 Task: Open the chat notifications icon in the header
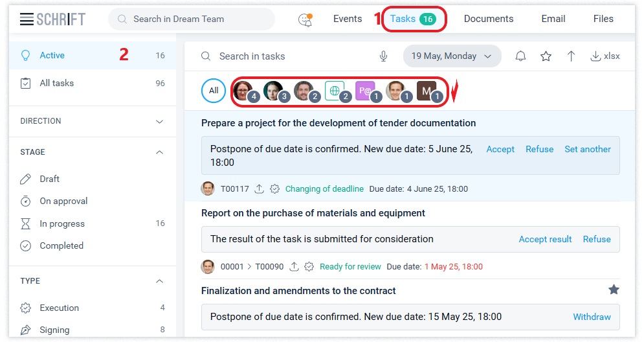305,19
